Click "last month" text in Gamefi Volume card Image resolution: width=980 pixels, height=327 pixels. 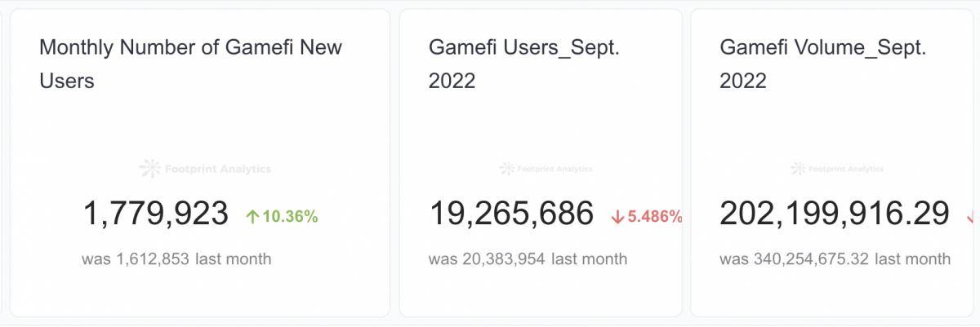pyautogui.click(x=912, y=259)
